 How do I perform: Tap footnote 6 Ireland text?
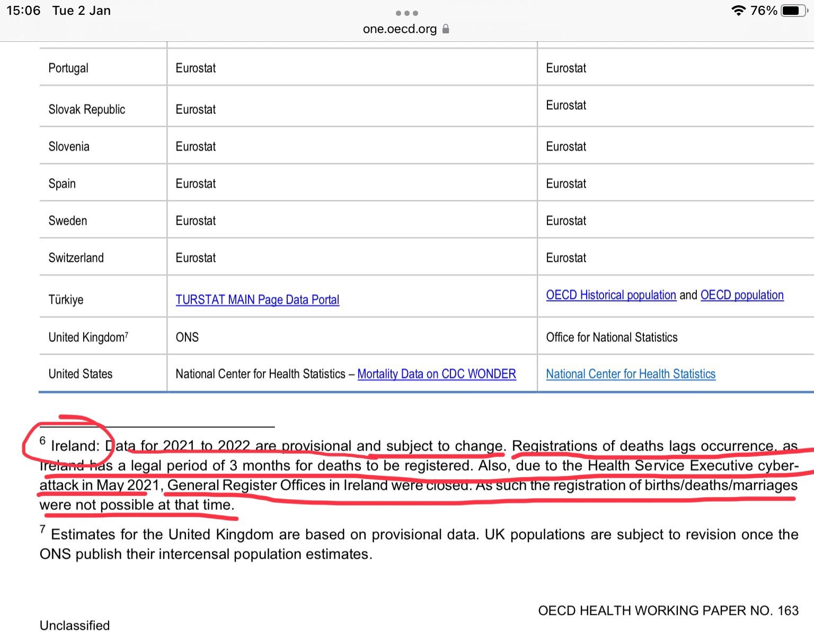pos(419,474)
